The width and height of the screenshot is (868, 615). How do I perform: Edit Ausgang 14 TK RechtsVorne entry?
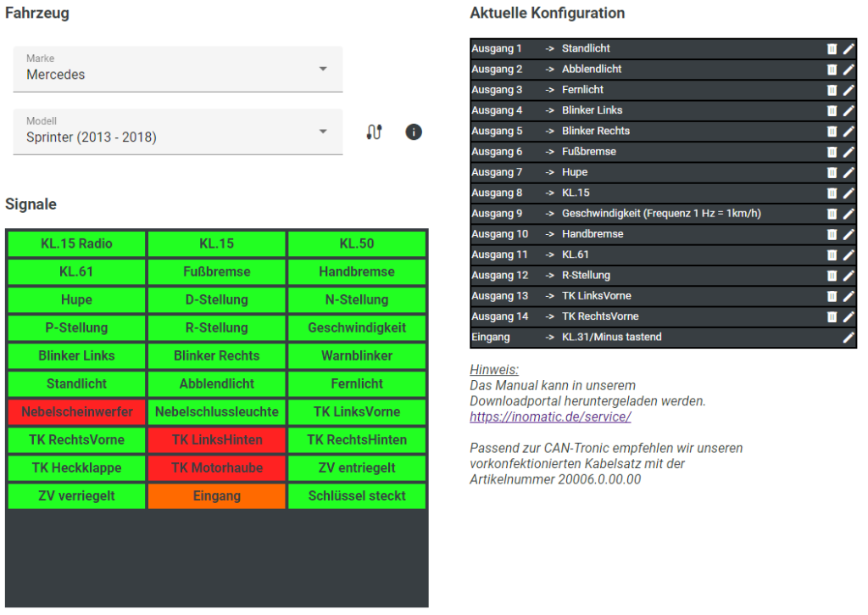coord(849,316)
